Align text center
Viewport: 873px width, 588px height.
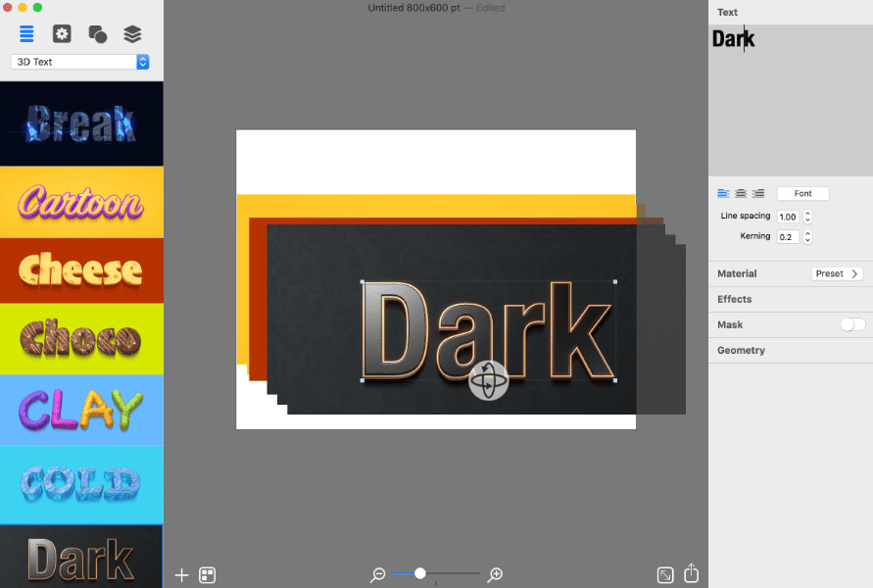point(741,193)
